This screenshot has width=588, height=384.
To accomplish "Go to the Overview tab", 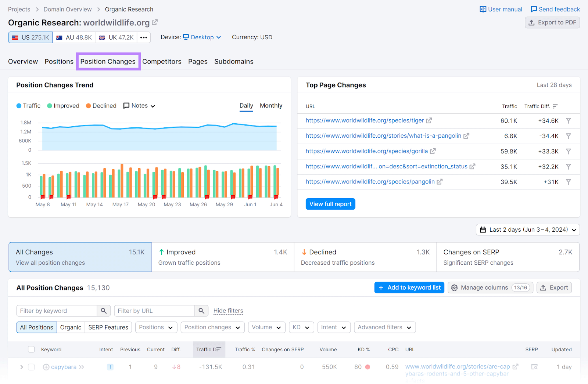I will [23, 61].
